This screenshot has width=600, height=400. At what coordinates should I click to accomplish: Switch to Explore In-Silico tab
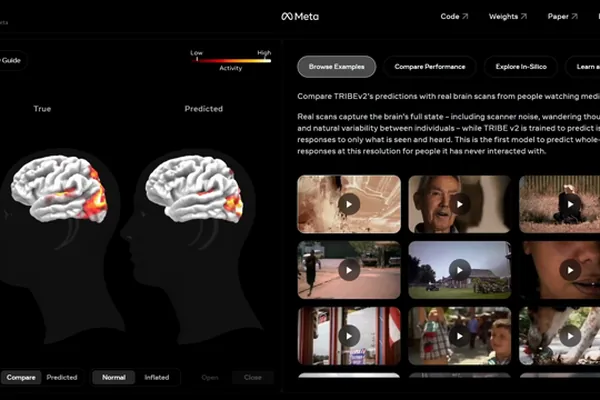(x=521, y=67)
